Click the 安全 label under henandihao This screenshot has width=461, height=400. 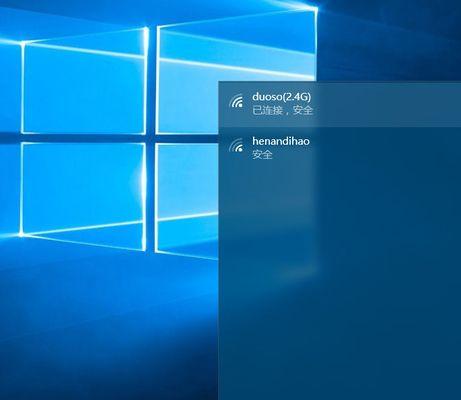262,154
